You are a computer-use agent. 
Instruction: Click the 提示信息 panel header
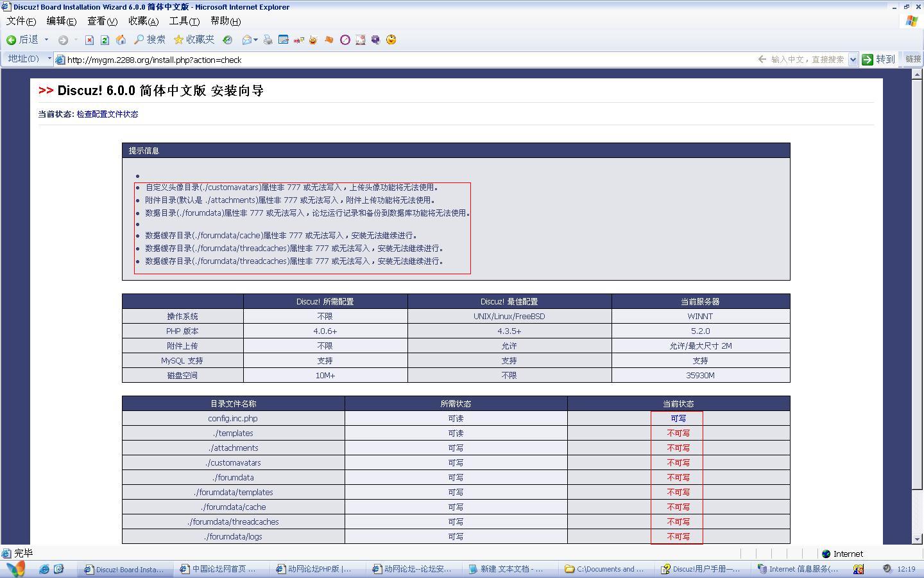(456, 150)
